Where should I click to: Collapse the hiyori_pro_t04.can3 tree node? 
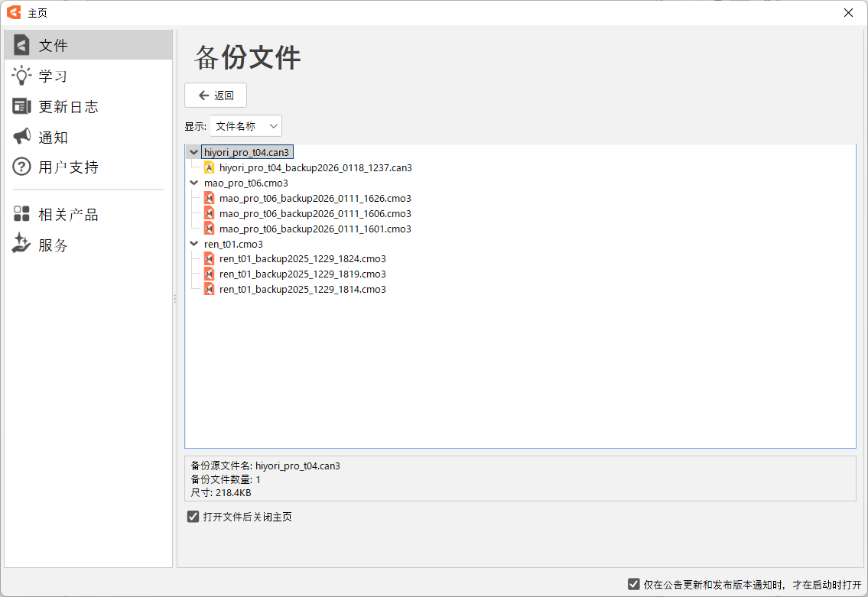point(194,152)
